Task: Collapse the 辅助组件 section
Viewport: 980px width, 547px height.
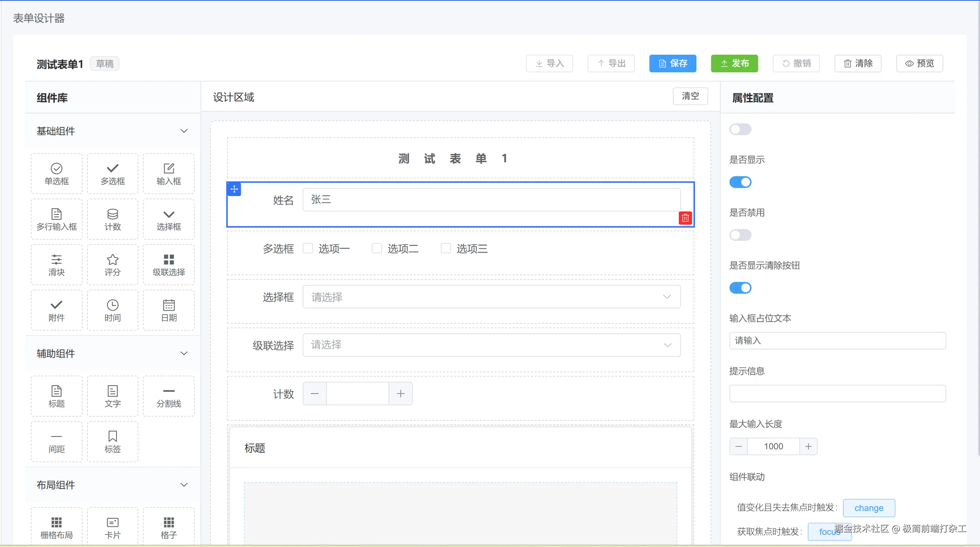Action: tap(113, 354)
